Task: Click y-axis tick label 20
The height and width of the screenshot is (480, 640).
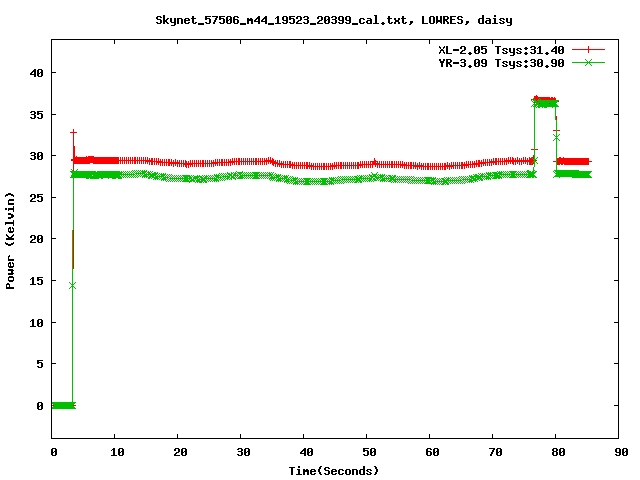Action: pos(36,239)
